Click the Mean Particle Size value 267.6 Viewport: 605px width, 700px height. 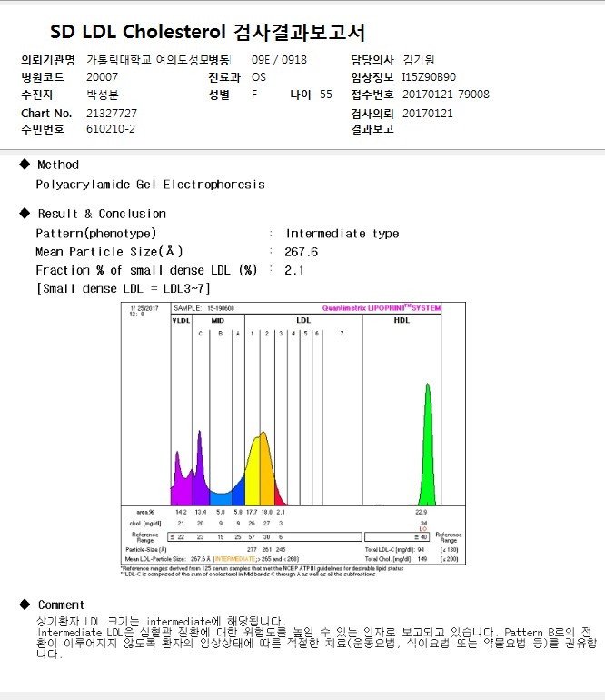coord(302,252)
